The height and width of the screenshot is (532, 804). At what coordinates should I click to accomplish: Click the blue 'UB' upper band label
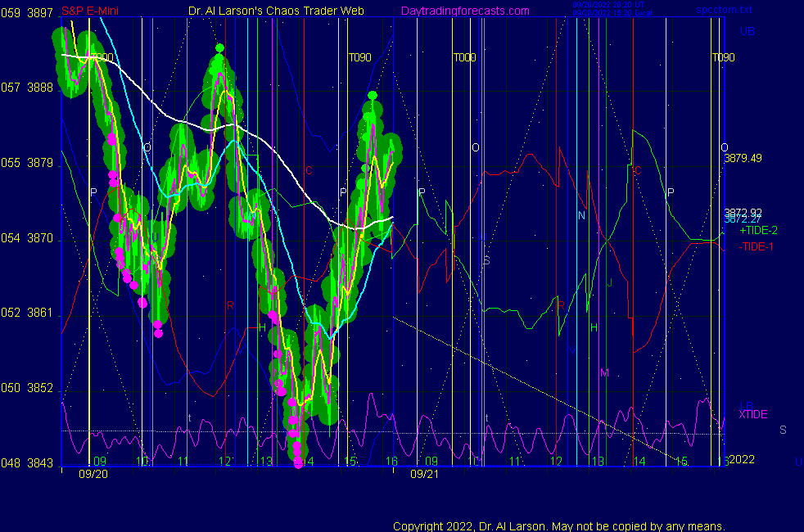coord(747,31)
